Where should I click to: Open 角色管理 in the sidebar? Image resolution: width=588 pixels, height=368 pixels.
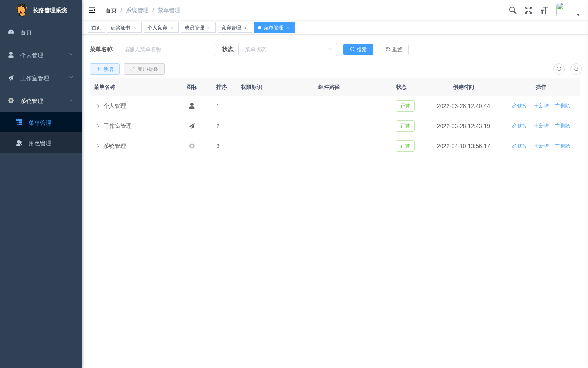click(x=41, y=143)
